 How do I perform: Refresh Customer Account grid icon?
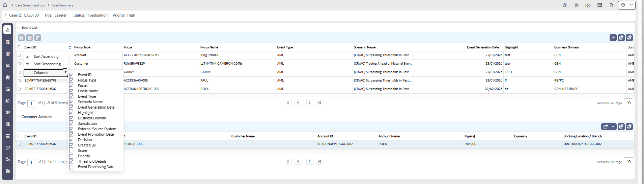(629, 127)
